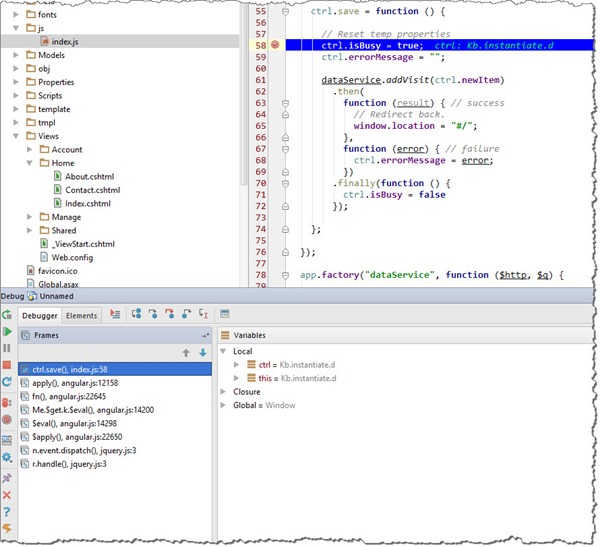Expand the Models folder

17,56
